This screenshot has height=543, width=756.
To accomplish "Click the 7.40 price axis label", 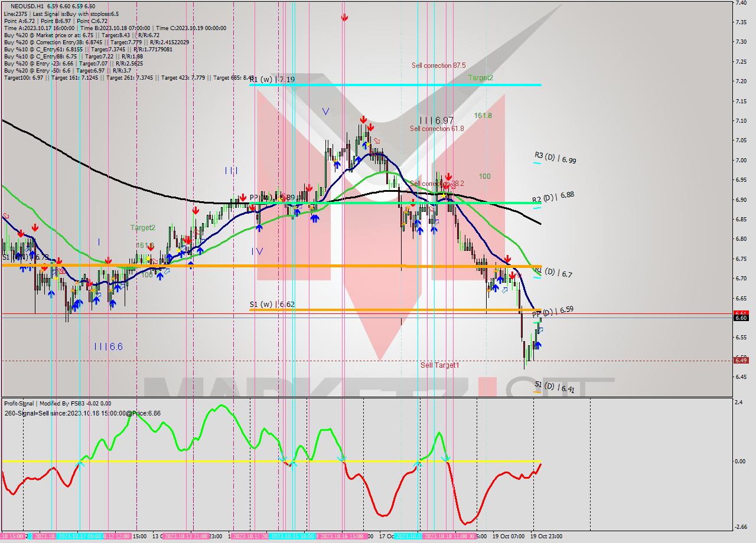I will click(x=740, y=3).
